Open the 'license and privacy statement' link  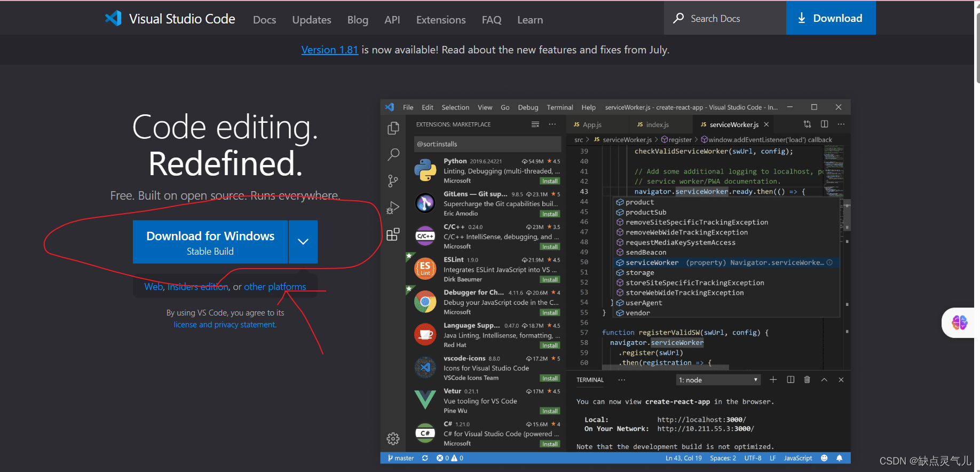pos(225,325)
